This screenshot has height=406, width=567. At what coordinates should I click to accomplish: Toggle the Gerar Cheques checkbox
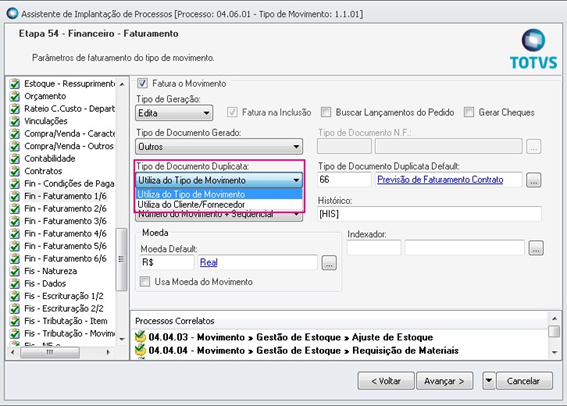coord(469,112)
